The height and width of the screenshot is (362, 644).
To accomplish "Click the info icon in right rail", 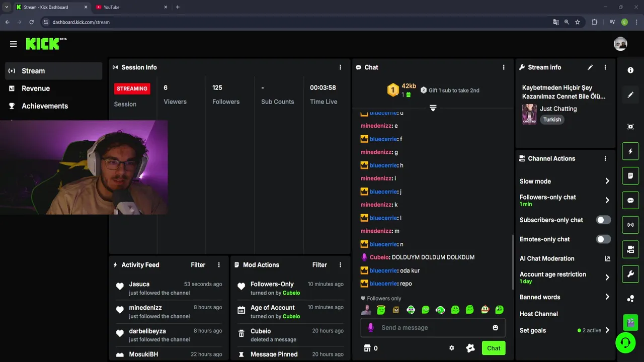I will [x=630, y=70].
